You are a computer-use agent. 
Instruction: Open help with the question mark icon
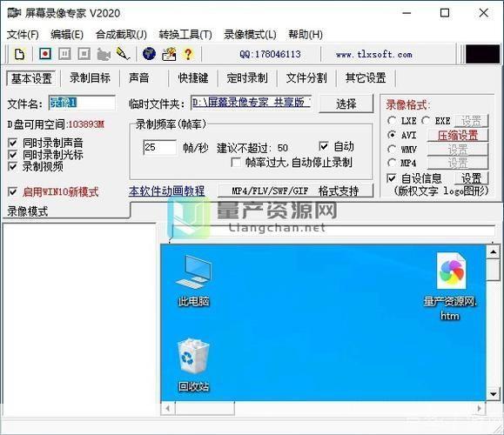pyautogui.click(x=188, y=54)
